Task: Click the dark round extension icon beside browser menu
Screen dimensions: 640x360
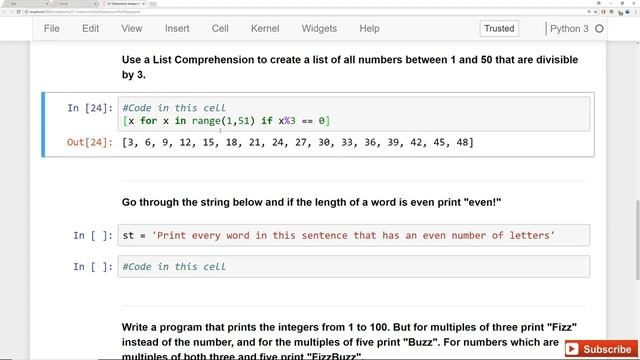Action: point(627,12)
